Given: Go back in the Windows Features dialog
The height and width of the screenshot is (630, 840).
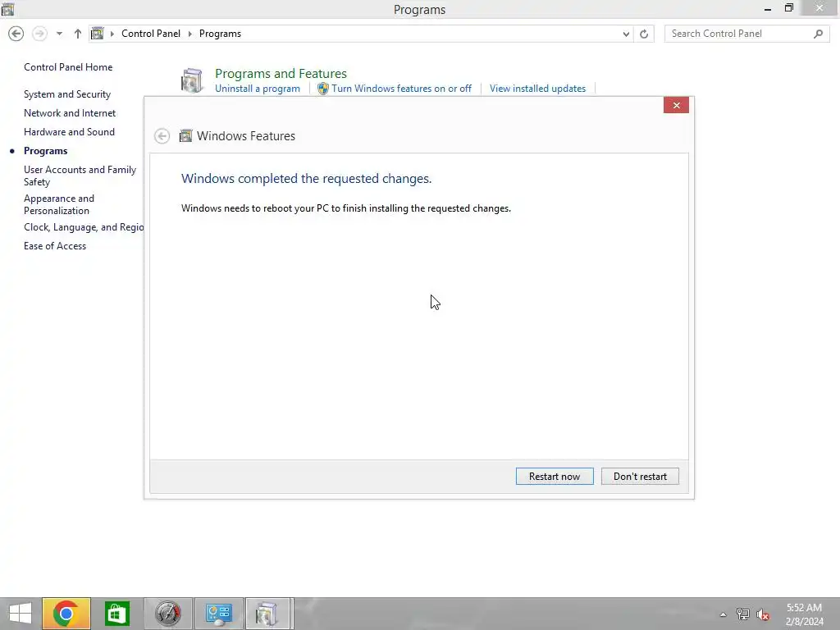Looking at the screenshot, I should click(162, 136).
